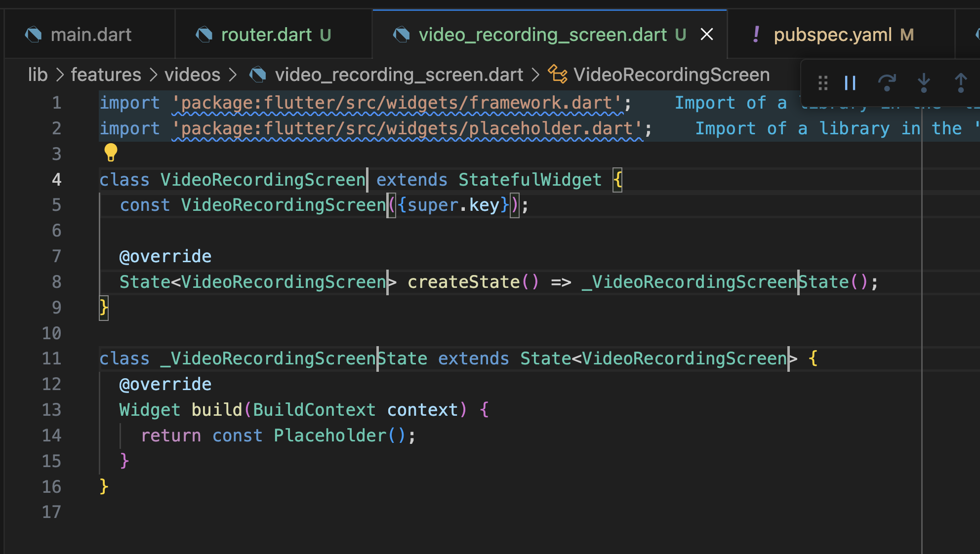Close the video_recording_screen.dart tab
The image size is (980, 554).
point(707,35)
